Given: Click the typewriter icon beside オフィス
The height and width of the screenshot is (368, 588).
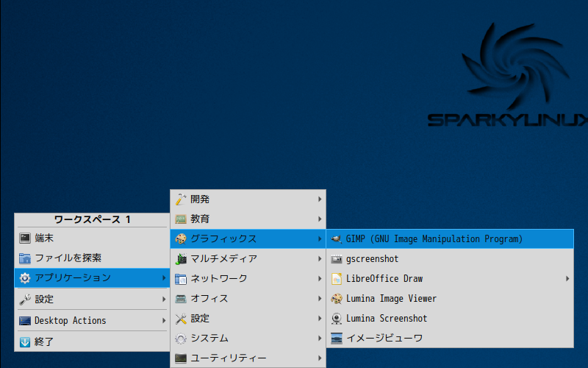Looking at the screenshot, I should pyautogui.click(x=181, y=299).
